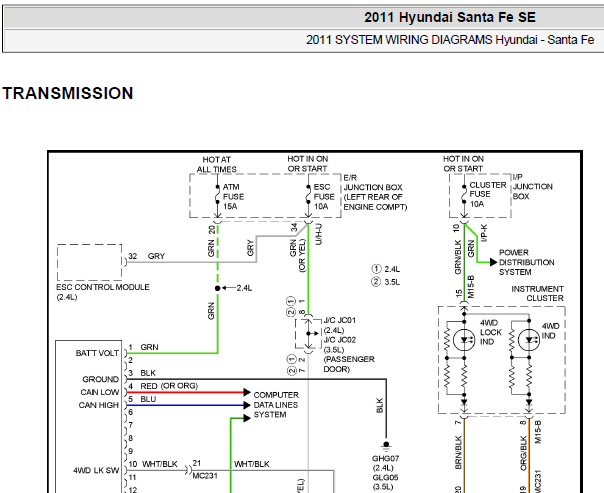Click the GROUND pin label
Viewport: 604px width, 493px height.
(100, 379)
